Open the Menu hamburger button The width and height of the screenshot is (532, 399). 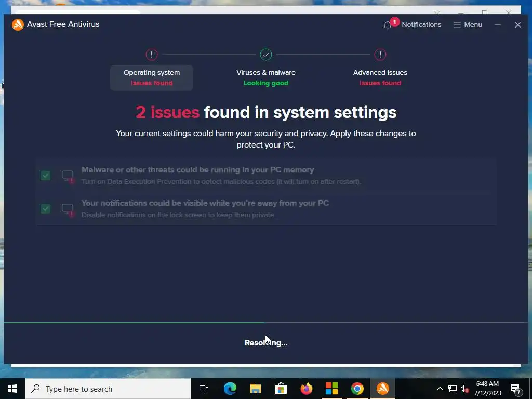tap(468, 25)
